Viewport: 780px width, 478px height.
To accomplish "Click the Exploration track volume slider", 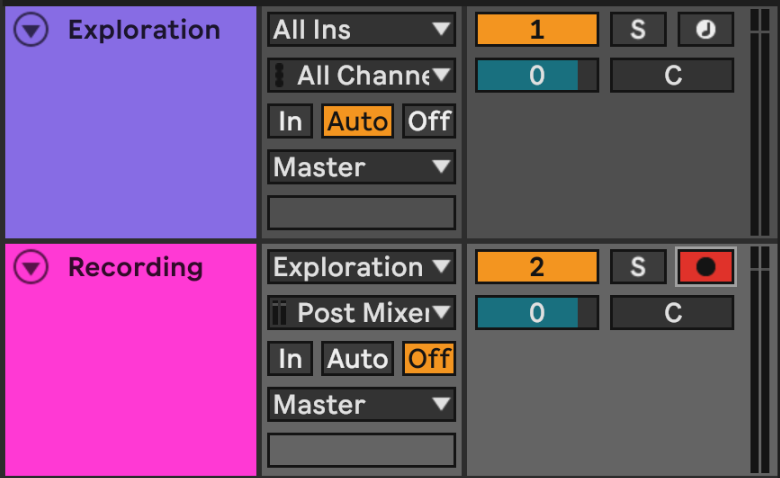I will pos(536,76).
